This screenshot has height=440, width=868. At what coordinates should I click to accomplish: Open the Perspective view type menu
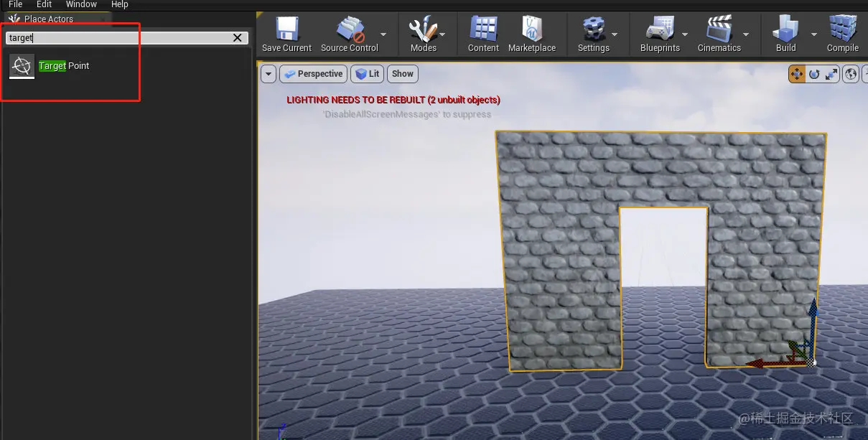point(313,74)
